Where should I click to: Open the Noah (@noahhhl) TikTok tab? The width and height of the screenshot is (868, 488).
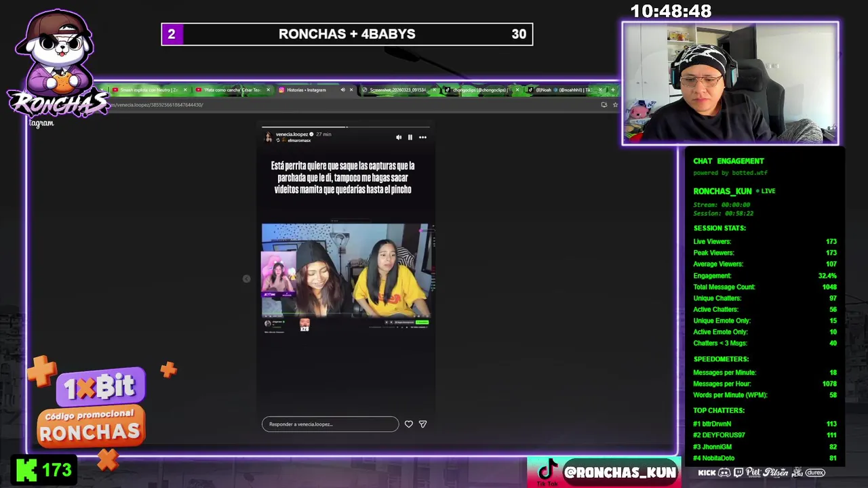pos(563,89)
